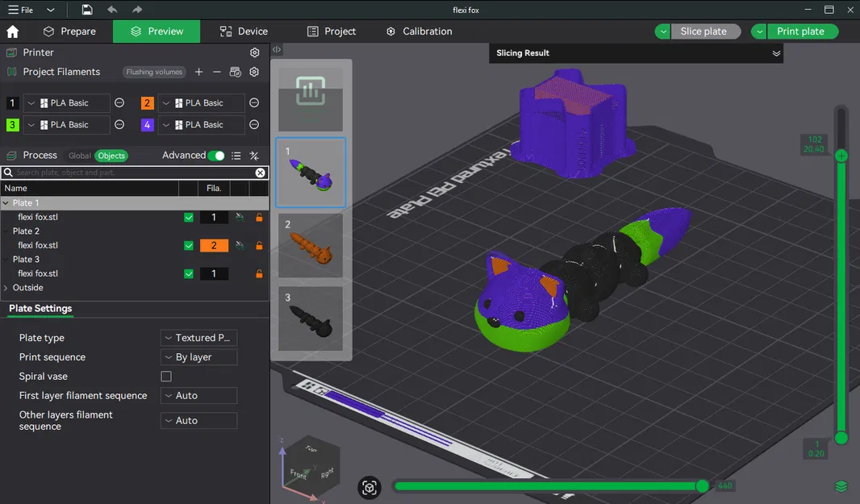The image size is (860, 504).
Task: Redo the last action
Action: pos(136,10)
